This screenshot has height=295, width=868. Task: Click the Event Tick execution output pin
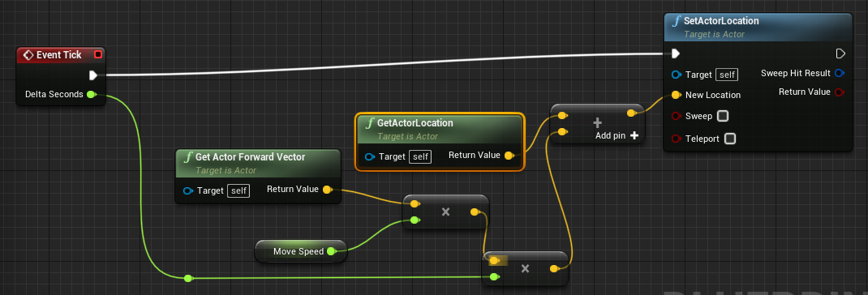93,75
